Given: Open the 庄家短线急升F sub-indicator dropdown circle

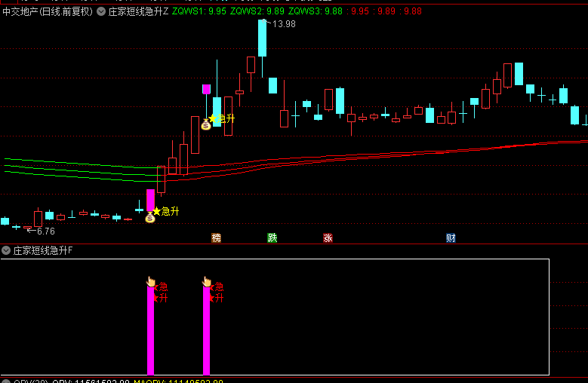Looking at the screenshot, I should (6, 250).
